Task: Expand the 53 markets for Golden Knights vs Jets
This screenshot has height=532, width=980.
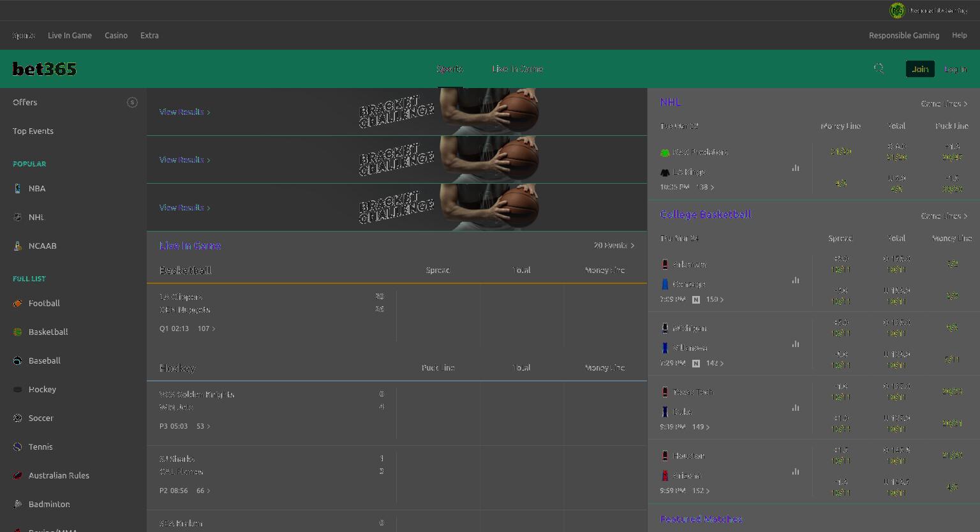Action: pyautogui.click(x=204, y=426)
